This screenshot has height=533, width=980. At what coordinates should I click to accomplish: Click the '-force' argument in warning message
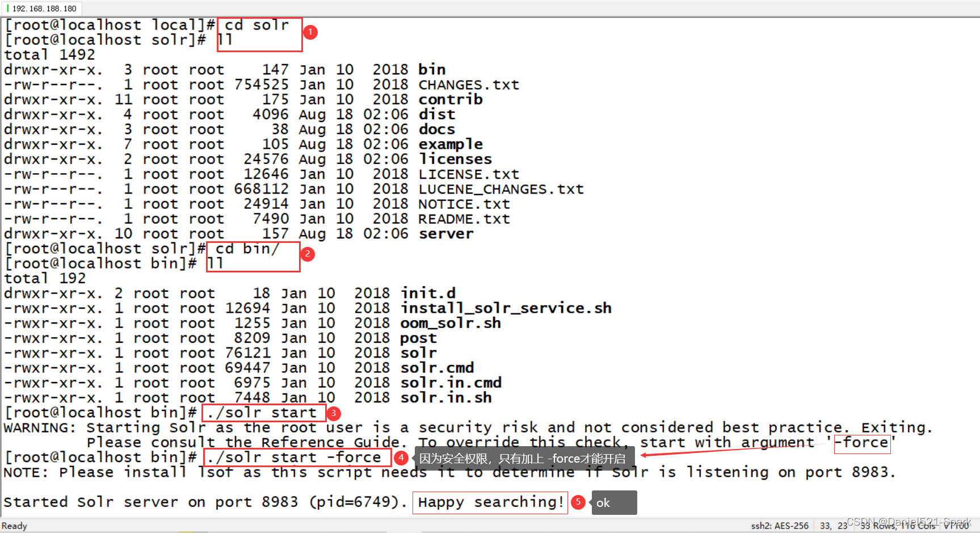coord(862,443)
